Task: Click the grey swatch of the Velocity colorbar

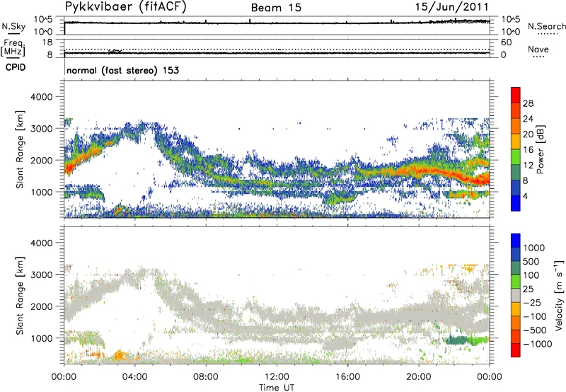Action: point(516,296)
